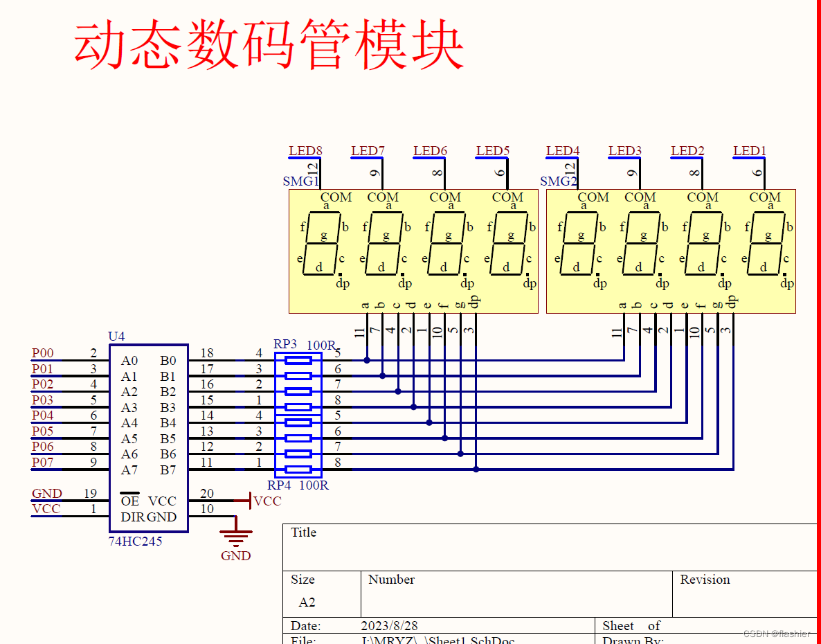Select the P04 net label
The image size is (821, 644).
pos(42,415)
